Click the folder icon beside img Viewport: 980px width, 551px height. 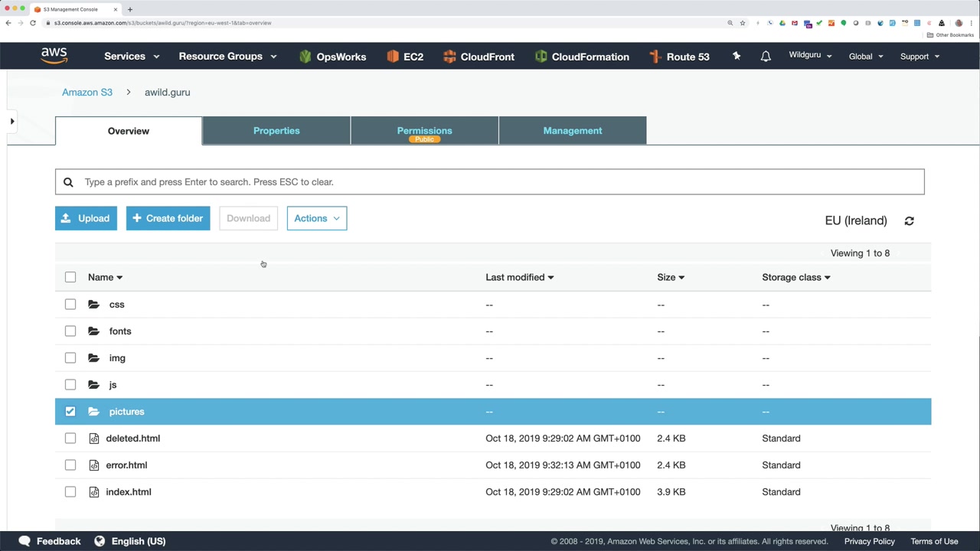(x=93, y=358)
